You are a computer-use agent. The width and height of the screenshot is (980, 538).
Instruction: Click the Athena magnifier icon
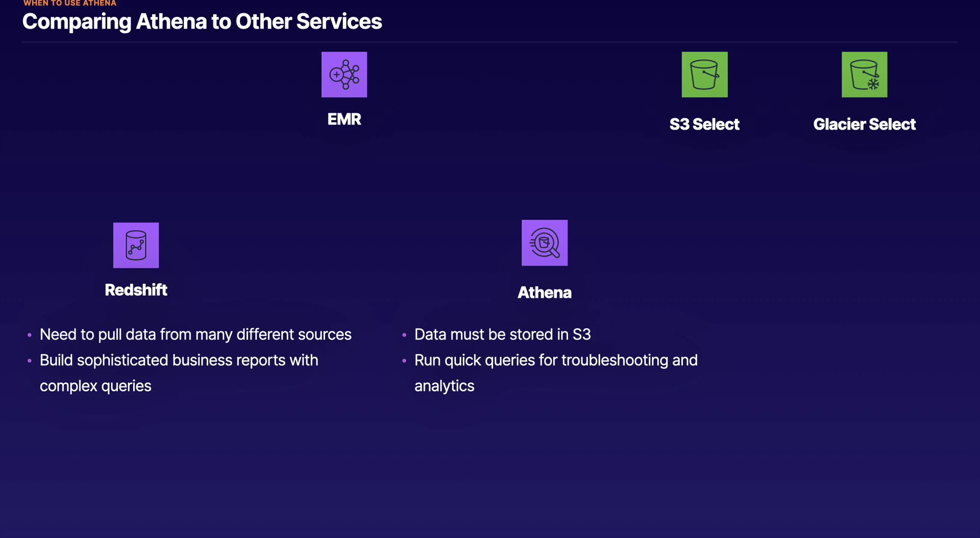coord(544,243)
